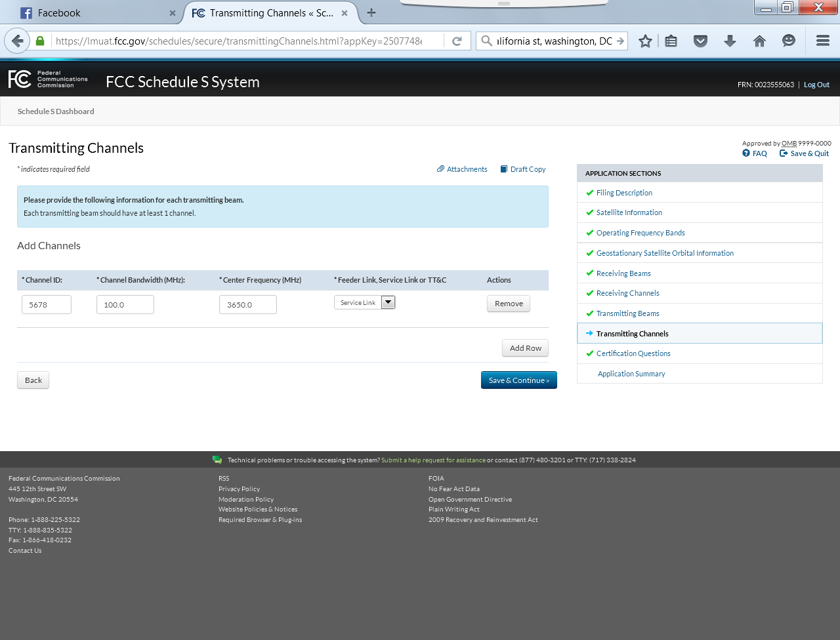Screen dimensions: 840x640
Task: Go to Certification Questions section
Action: (x=633, y=353)
